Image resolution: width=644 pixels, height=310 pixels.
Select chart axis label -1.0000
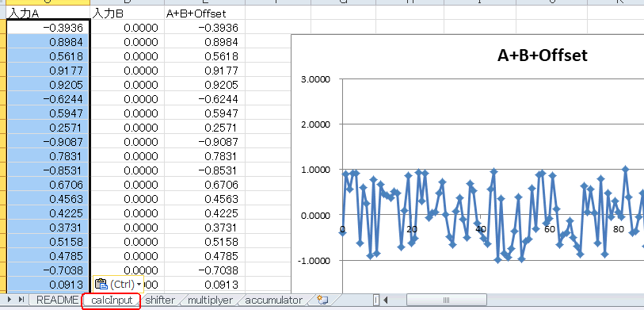click(314, 261)
